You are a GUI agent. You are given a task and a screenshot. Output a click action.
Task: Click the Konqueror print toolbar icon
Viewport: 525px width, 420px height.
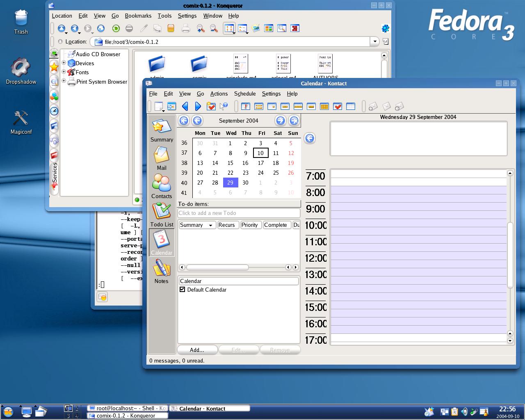coord(185,28)
